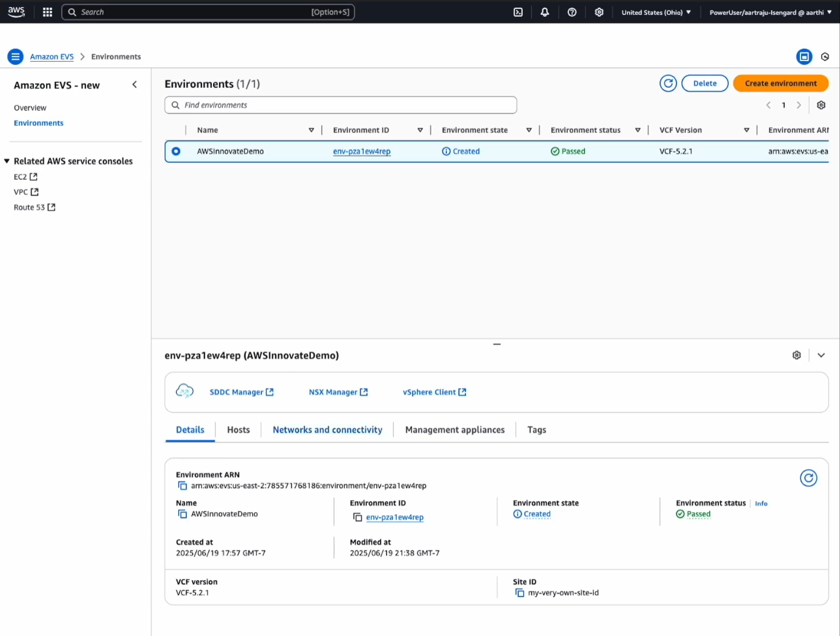The image size is (840, 636).
Task: Click the top AWS Search box
Action: [208, 12]
